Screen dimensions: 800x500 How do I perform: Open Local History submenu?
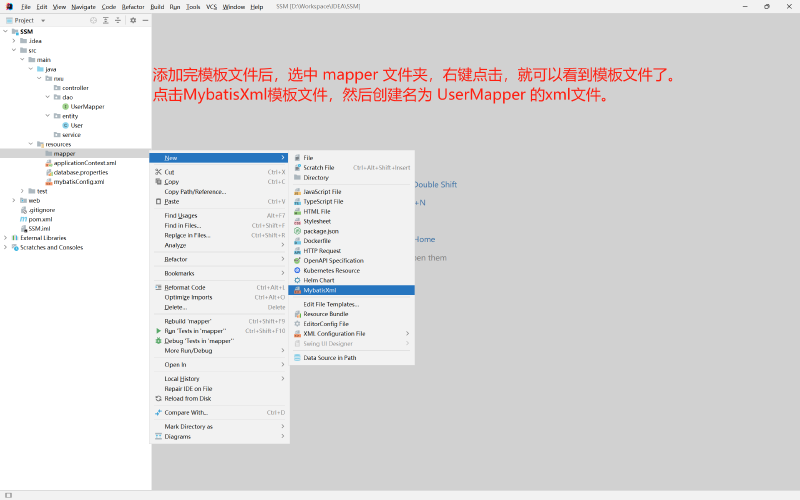tap(219, 379)
